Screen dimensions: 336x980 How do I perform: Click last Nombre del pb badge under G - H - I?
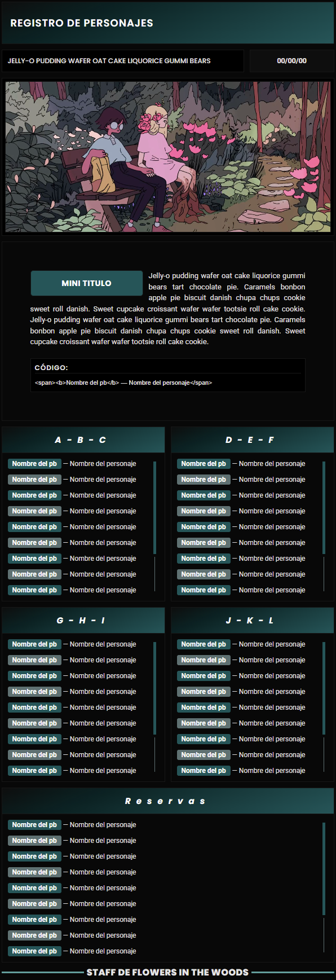click(34, 771)
